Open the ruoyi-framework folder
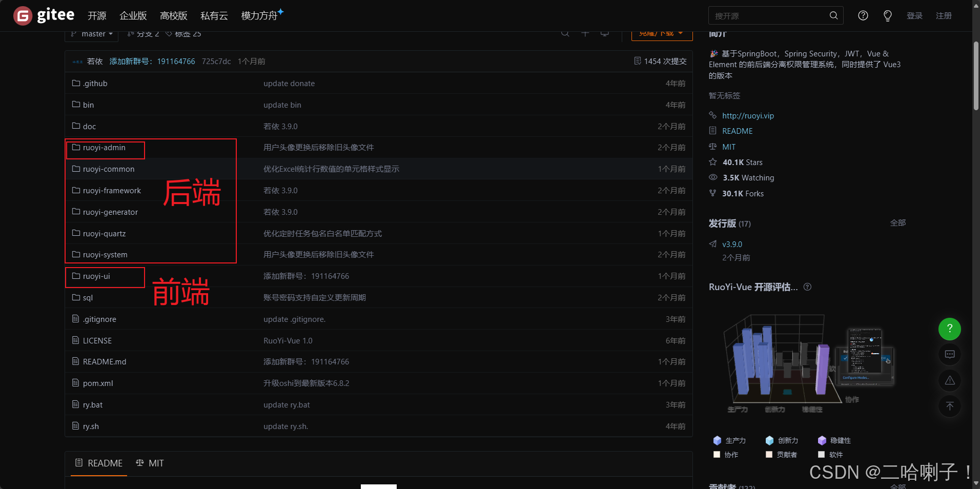 pyautogui.click(x=112, y=191)
